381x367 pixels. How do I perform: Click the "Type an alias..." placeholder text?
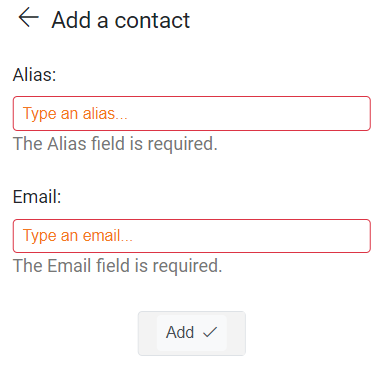75,114
